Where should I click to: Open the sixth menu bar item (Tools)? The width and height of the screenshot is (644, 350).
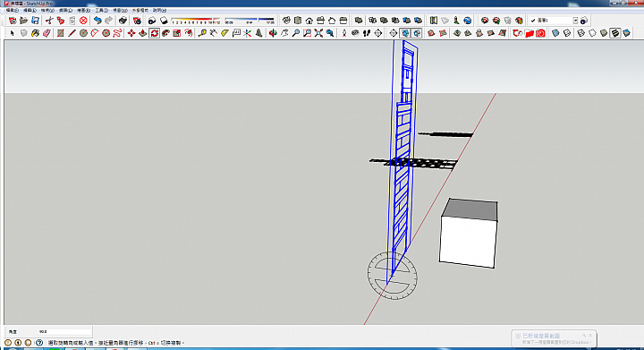[101, 10]
